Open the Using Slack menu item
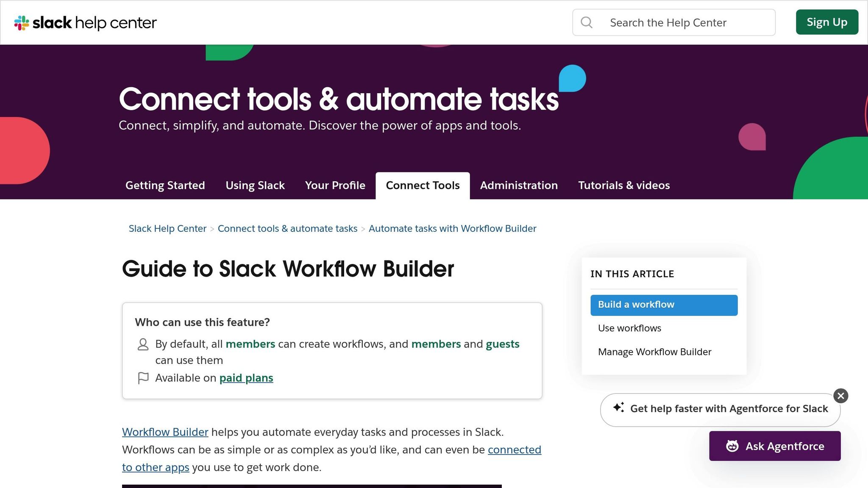Image resolution: width=868 pixels, height=488 pixels. coord(255,185)
